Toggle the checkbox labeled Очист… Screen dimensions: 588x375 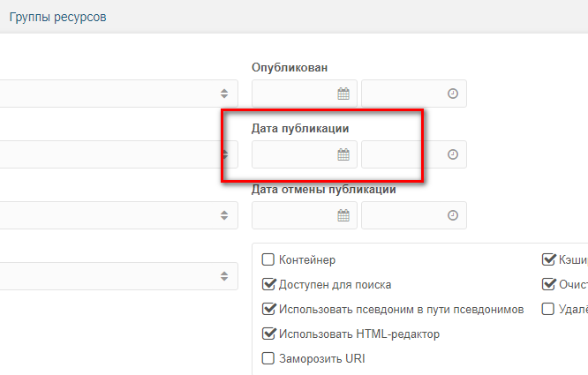[x=547, y=285]
